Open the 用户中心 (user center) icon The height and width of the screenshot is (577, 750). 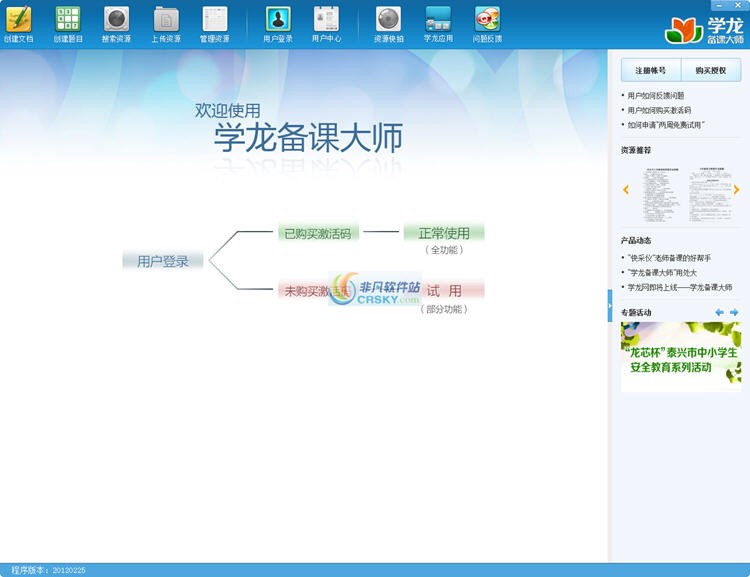click(x=326, y=24)
